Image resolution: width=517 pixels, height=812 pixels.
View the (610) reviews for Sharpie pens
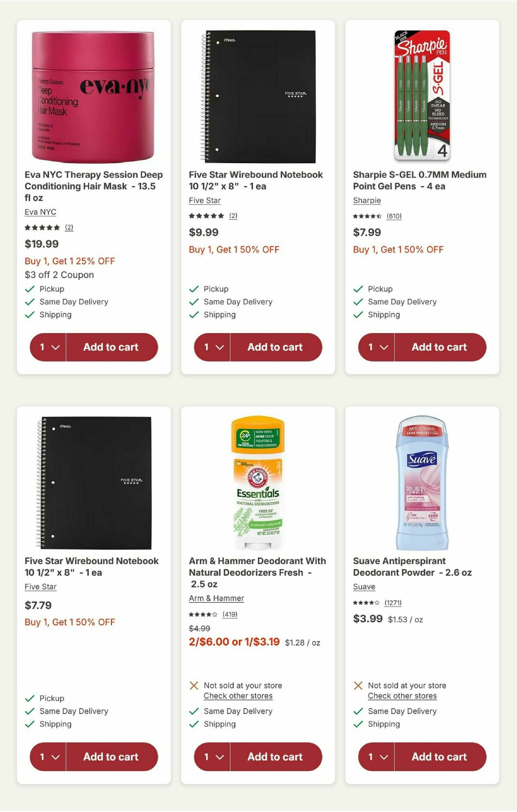(x=394, y=216)
